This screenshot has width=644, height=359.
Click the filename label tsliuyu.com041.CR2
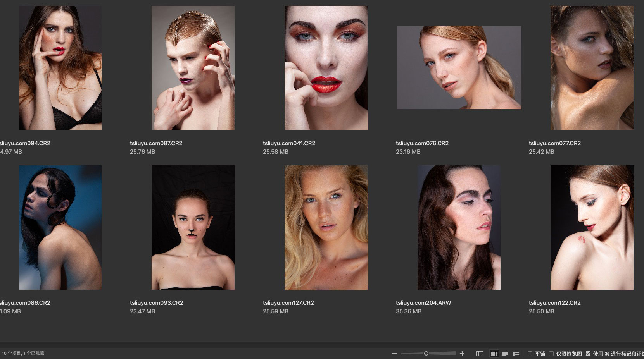click(x=289, y=143)
